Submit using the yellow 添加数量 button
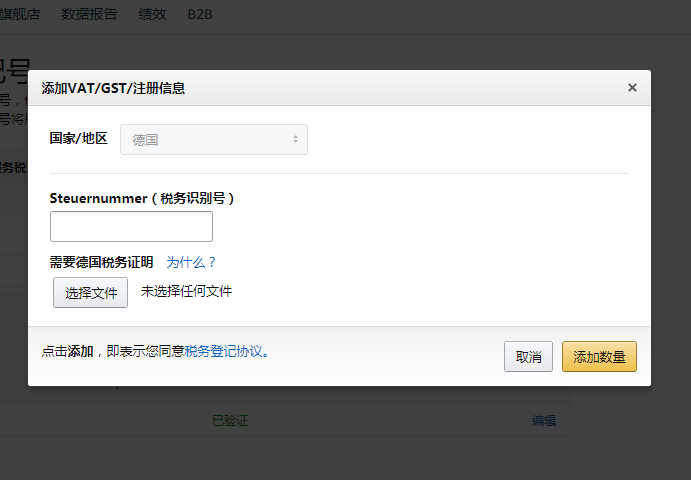 pyautogui.click(x=599, y=356)
